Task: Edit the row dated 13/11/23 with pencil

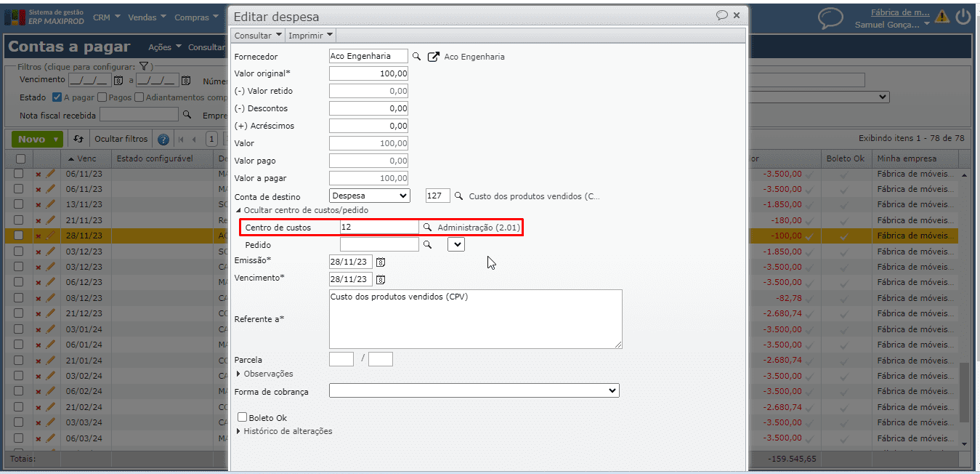Action: [50, 204]
